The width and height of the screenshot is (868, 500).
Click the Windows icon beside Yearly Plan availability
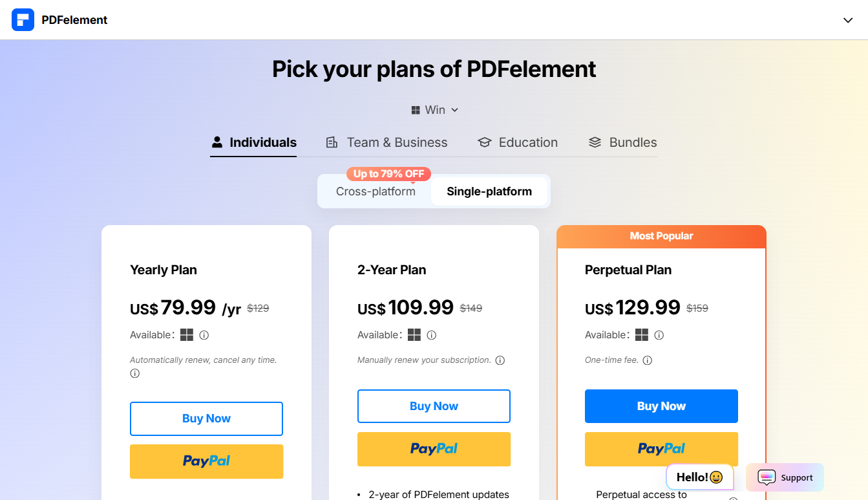coord(187,335)
